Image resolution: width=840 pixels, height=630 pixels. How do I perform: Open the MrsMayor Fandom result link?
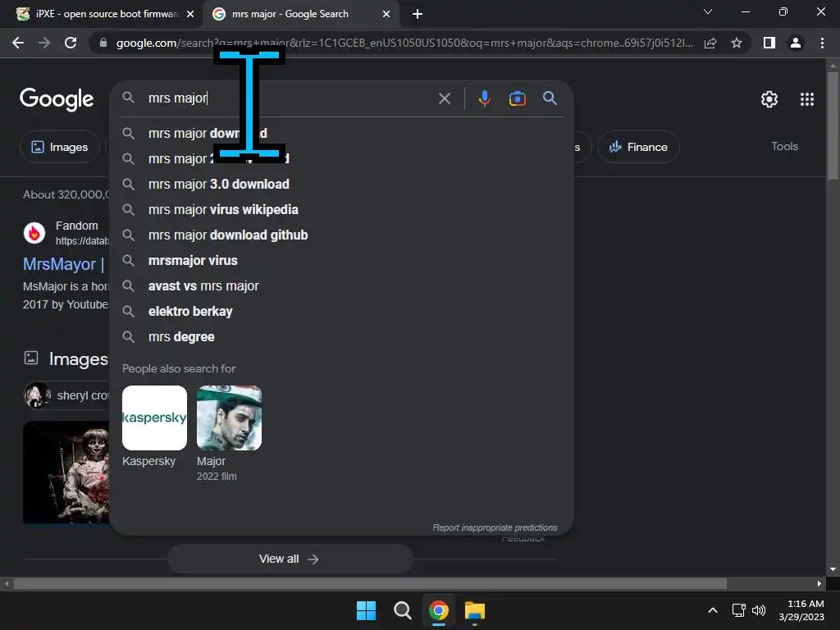pos(64,264)
